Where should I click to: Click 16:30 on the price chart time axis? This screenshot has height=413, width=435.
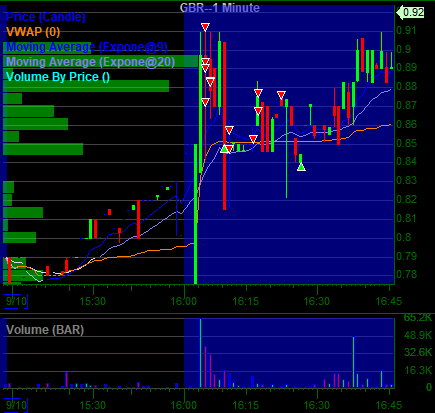click(317, 301)
